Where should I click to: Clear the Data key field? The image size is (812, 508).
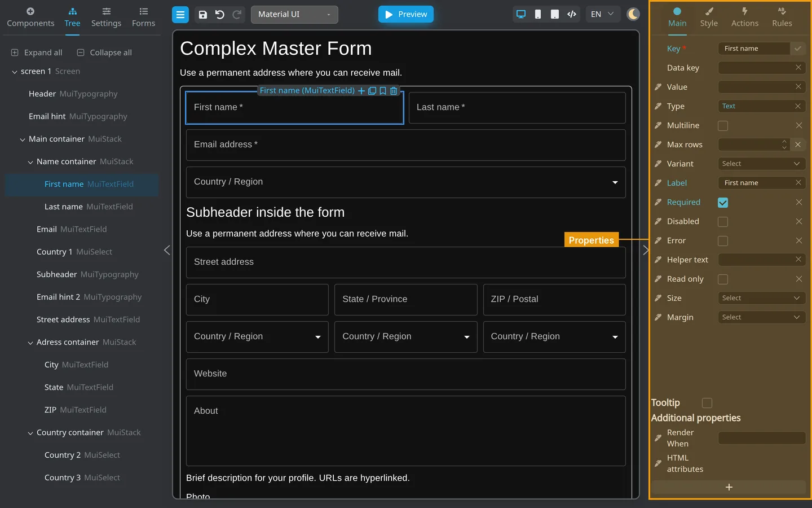click(x=798, y=68)
